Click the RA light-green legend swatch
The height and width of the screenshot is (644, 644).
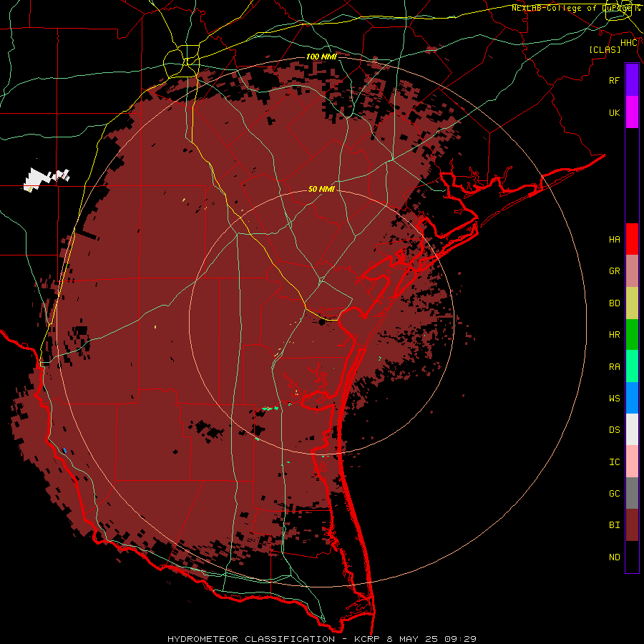[632, 366]
